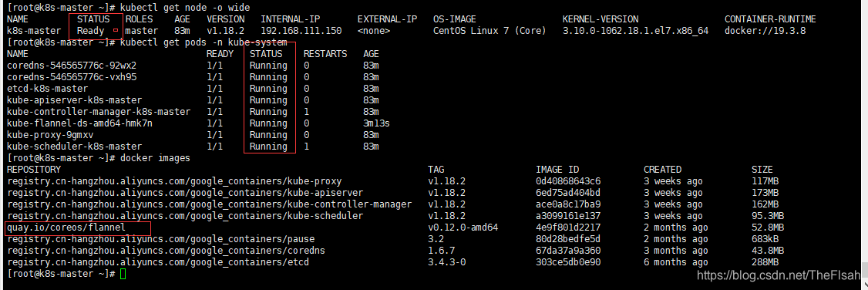Click the kube-flannel-ds-amd64-hmk7n pod name
868x290 pixels.
click(79, 123)
